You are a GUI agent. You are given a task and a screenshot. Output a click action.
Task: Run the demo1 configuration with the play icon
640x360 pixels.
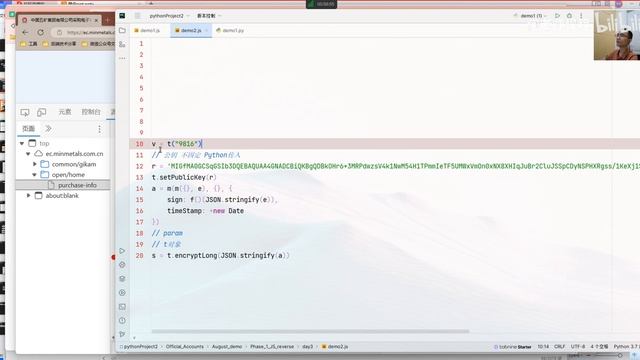tap(557, 16)
